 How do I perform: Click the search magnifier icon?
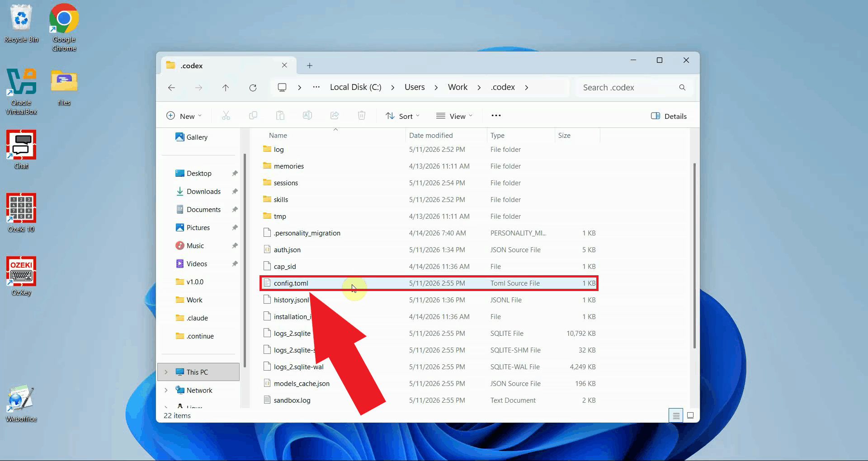pyautogui.click(x=682, y=88)
